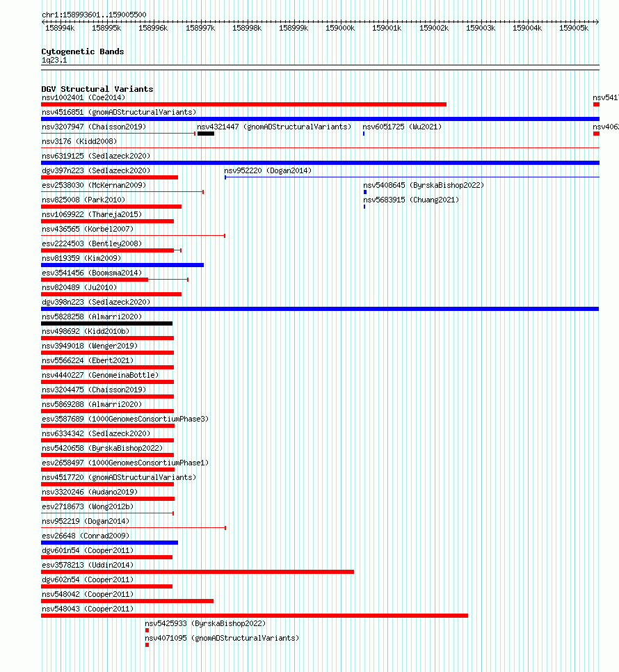
Task: Open dgv398n223 (Sedlazeck2020) variant
Action: point(96,302)
